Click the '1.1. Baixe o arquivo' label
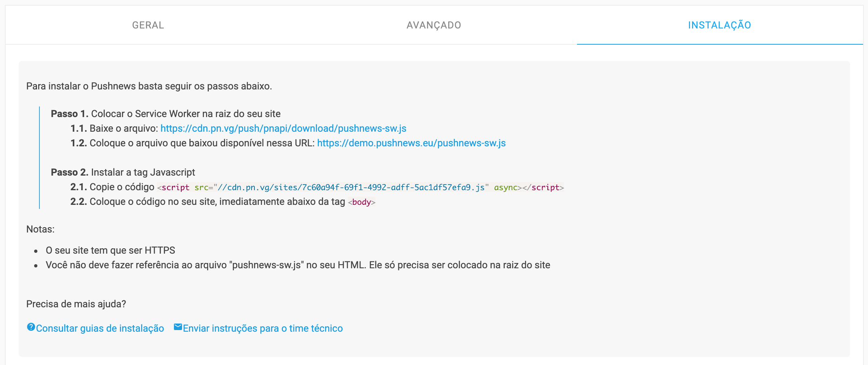 [x=114, y=128]
